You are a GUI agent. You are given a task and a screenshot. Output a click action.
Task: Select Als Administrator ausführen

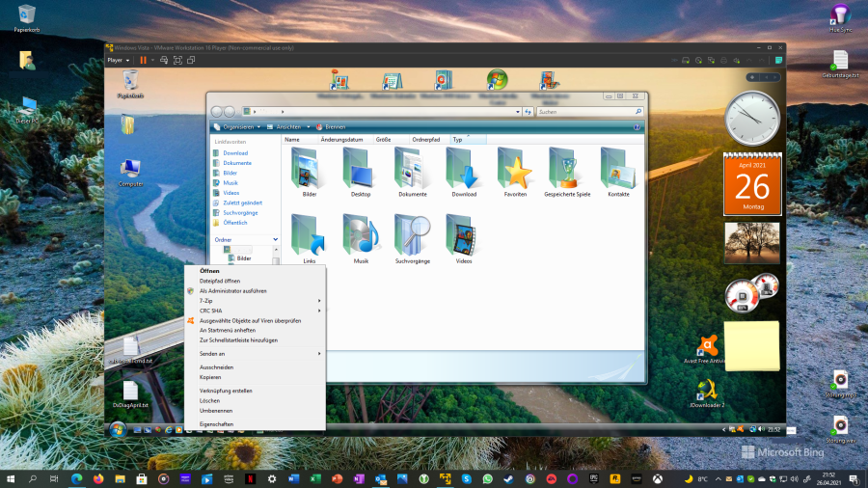[255, 291]
